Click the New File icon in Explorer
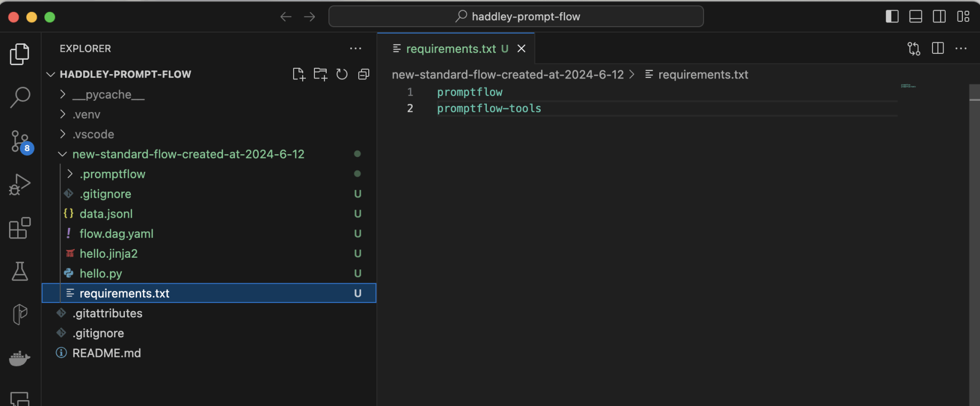Screen dimensions: 980x406 click(299, 74)
